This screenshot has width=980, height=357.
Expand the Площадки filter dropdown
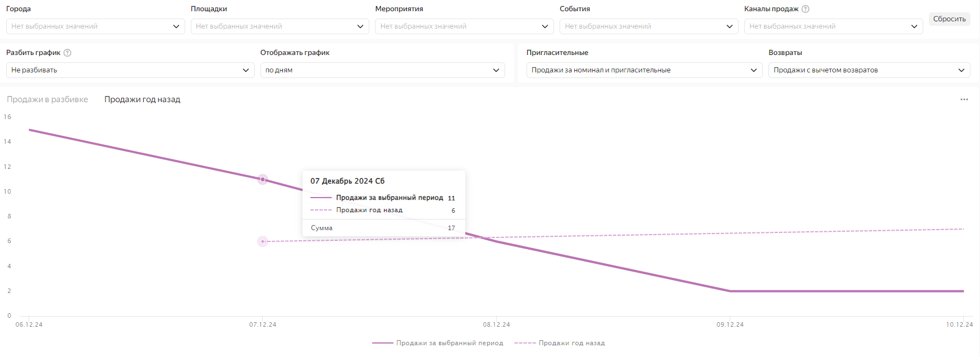[279, 26]
